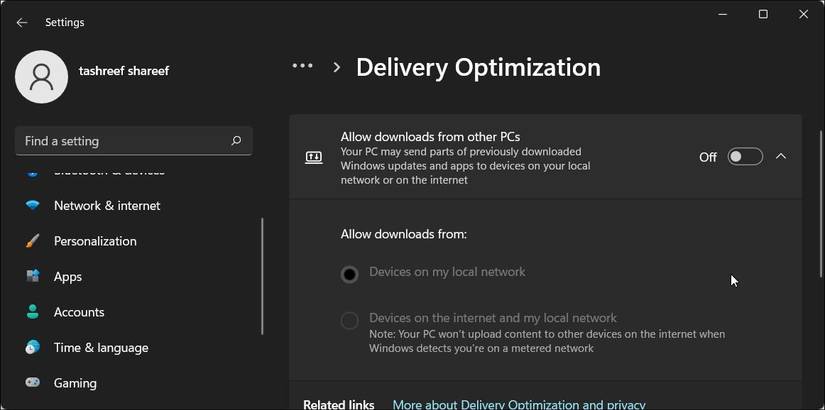Click the search magnifier icon
Image resolution: width=825 pixels, height=410 pixels.
(236, 141)
